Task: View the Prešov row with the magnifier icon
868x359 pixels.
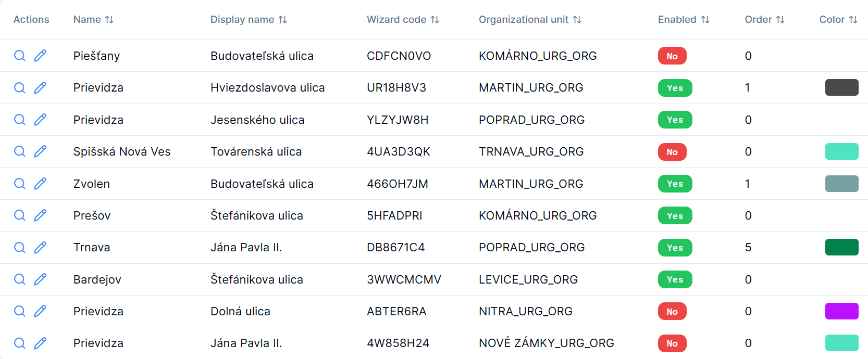Action: point(20,215)
